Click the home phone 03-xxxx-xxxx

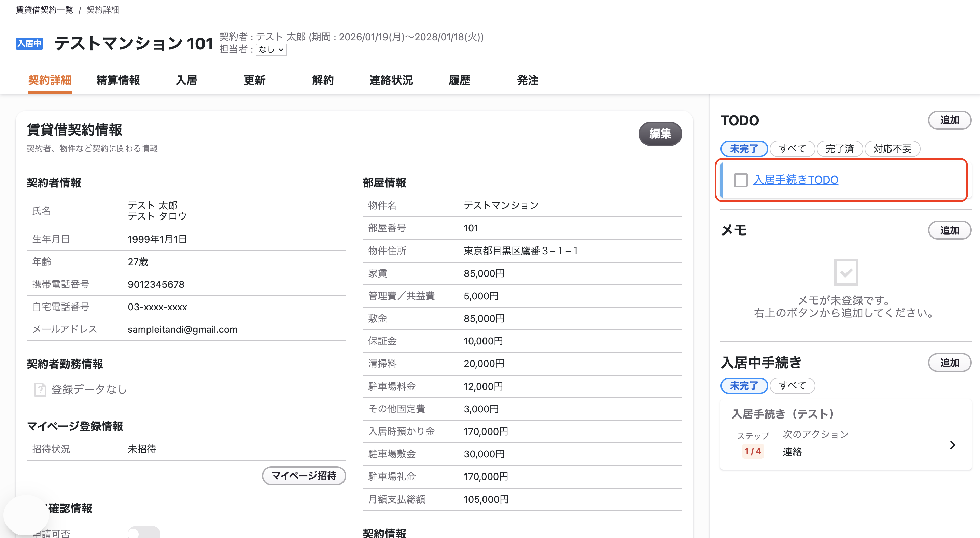pyautogui.click(x=157, y=307)
